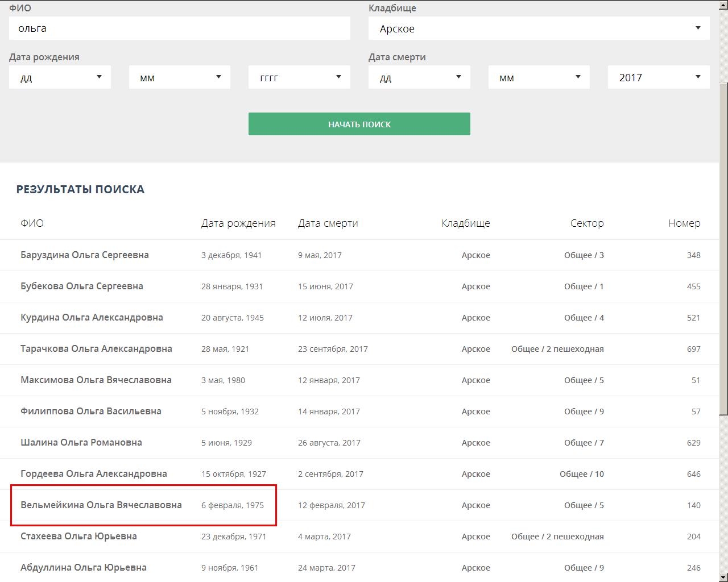Click number 246 in Абдуллина row
This screenshot has width=728, height=582.
[693, 568]
